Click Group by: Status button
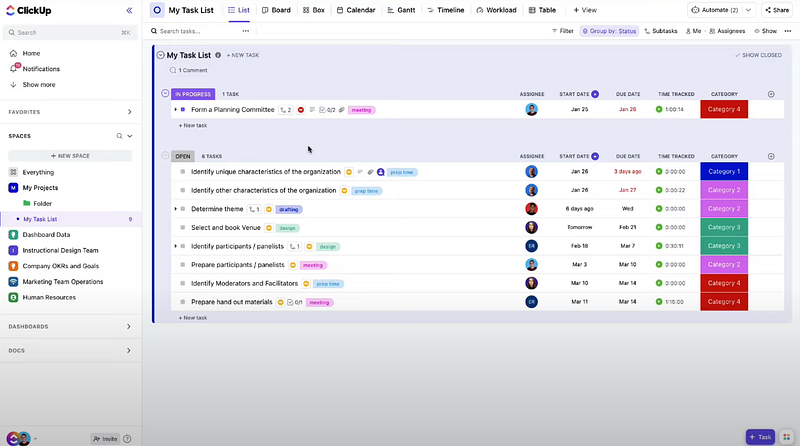Image resolution: width=800 pixels, height=446 pixels. [609, 31]
